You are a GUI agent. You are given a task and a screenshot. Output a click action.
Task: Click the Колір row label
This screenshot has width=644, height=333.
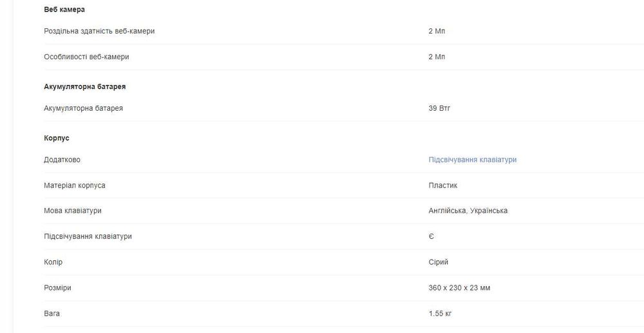(53, 262)
